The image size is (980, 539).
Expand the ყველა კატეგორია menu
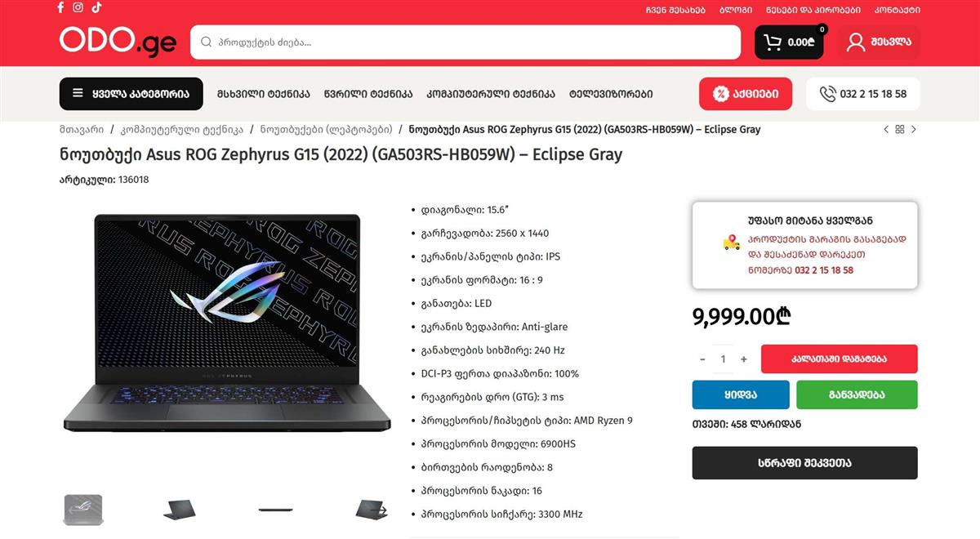pyautogui.click(x=131, y=94)
